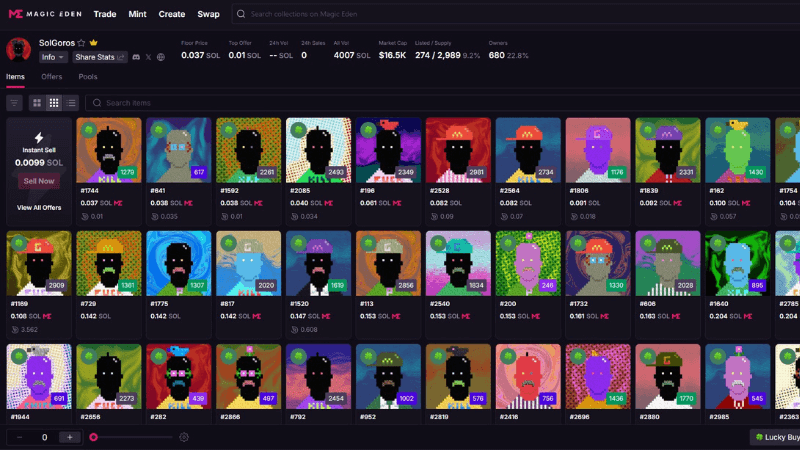This screenshot has width=800, height=450.
Task: Click the Floor Price 0.037 SOL stat
Action: [x=201, y=51]
